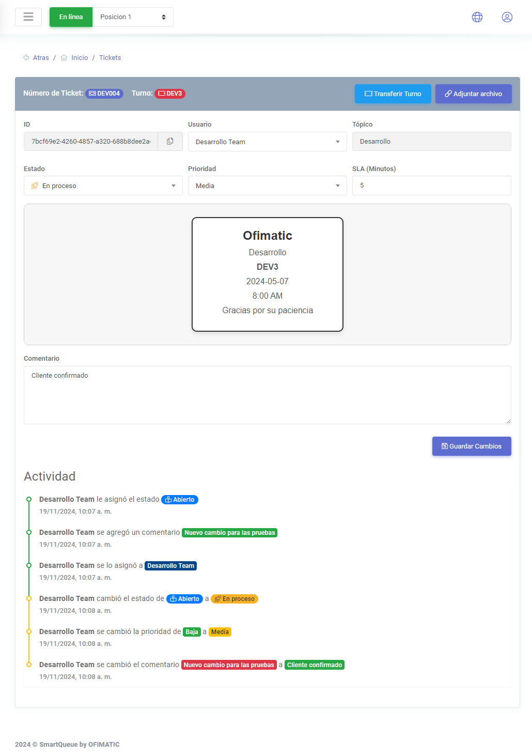Click the DEV3 turn badge
Screen dimensions: 532x756
[x=170, y=94]
